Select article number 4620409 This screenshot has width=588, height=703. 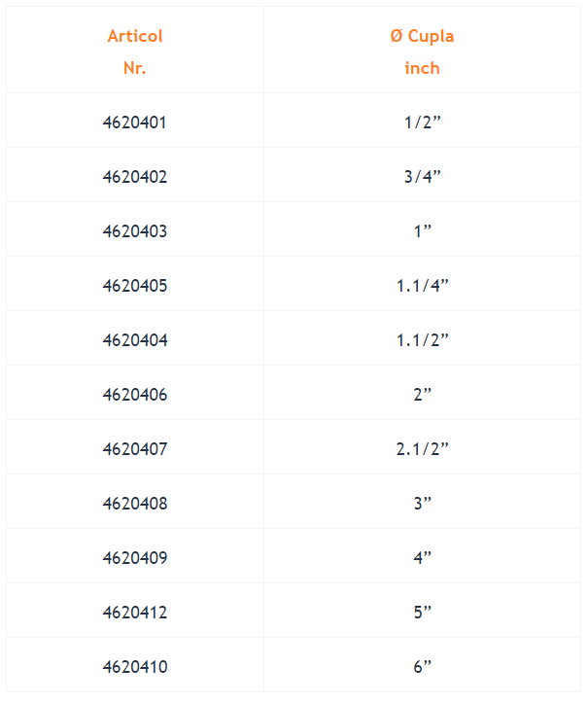click(x=135, y=558)
